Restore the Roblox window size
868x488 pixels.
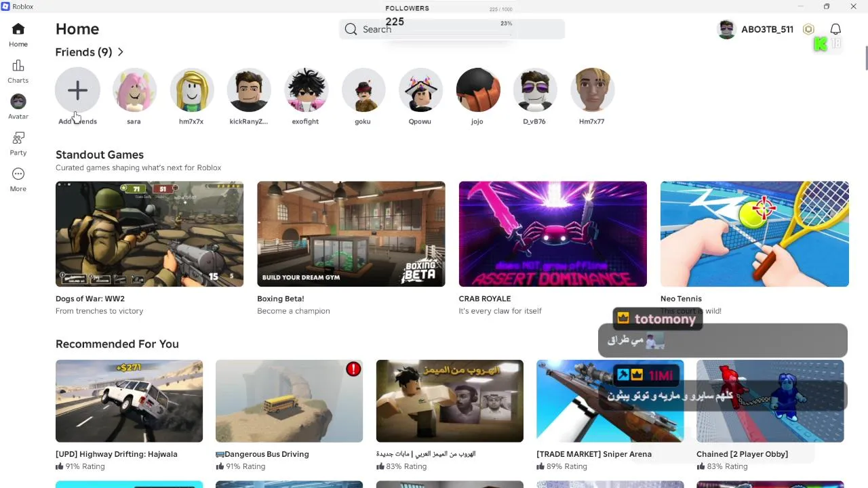pyautogui.click(x=827, y=6)
